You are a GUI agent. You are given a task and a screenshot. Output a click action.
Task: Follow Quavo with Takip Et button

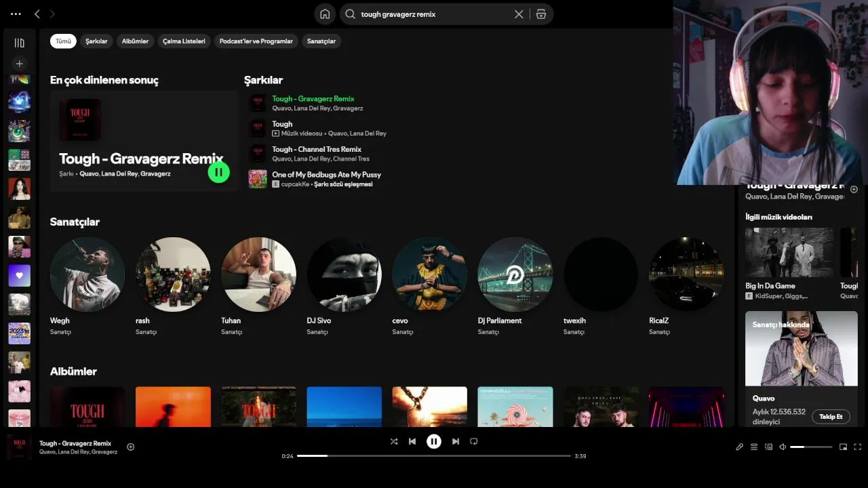pyautogui.click(x=831, y=417)
